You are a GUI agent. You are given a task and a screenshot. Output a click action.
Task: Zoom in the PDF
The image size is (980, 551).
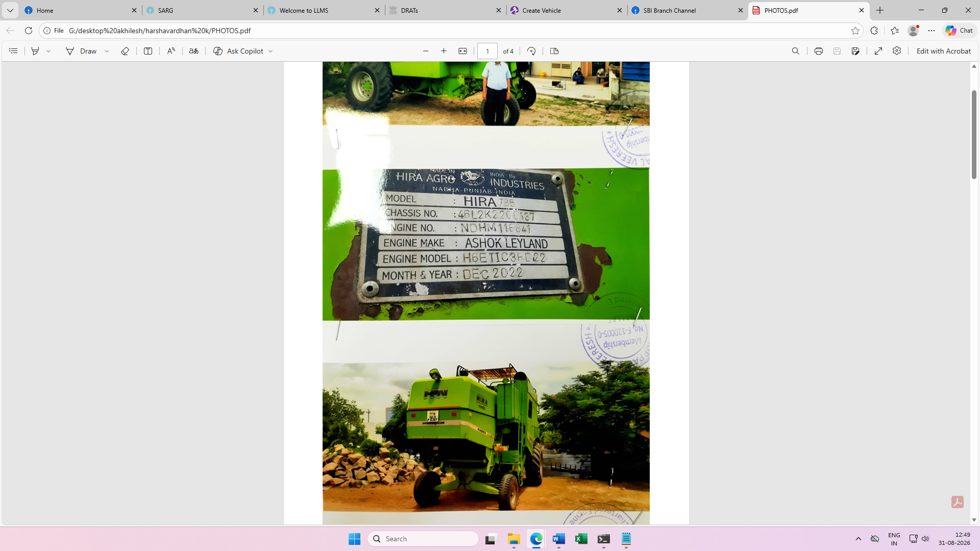[x=444, y=51]
